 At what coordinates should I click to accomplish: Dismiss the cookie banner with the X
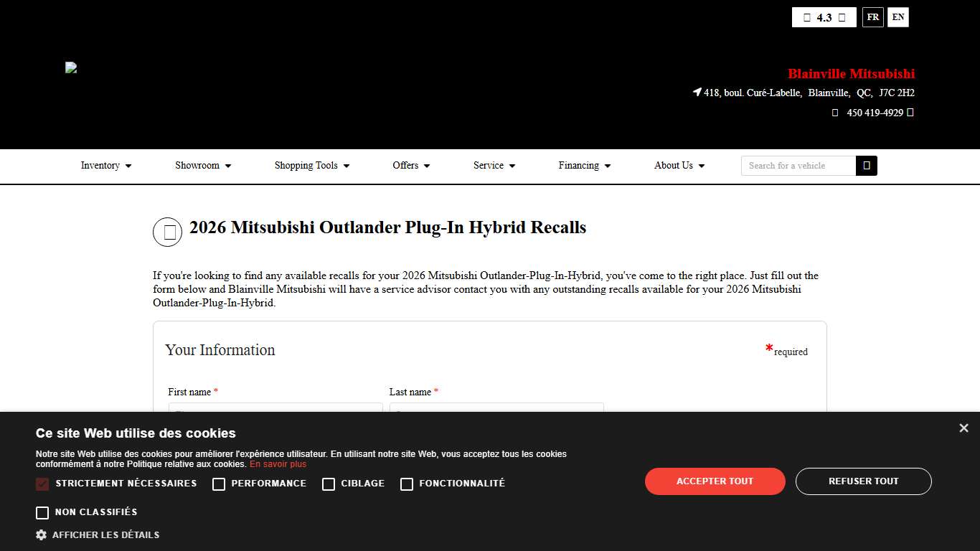[x=963, y=428]
